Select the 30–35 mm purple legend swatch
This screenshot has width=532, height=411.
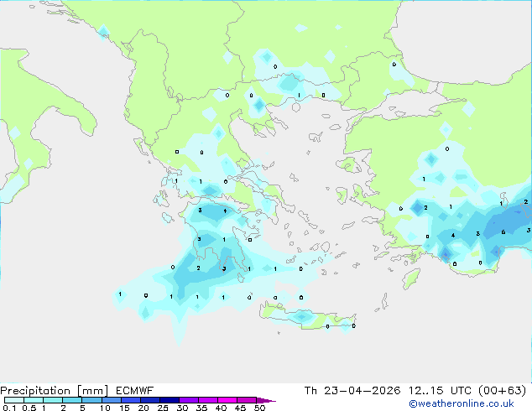click(x=188, y=400)
